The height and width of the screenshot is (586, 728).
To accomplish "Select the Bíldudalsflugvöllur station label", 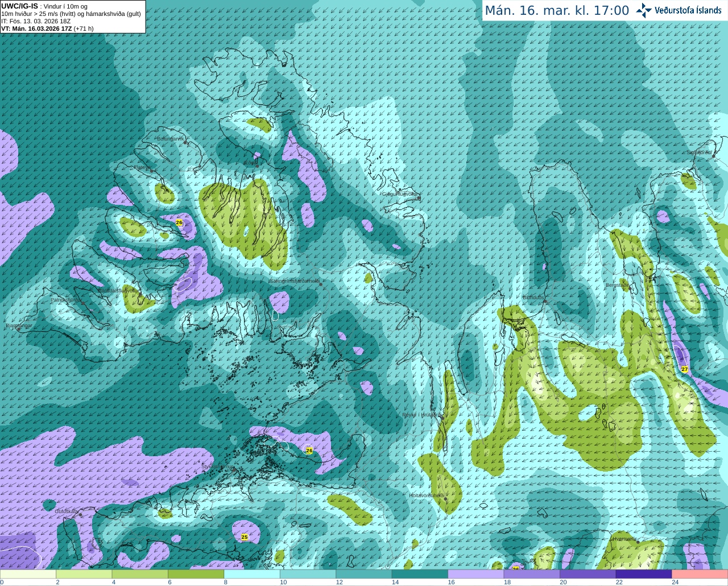I will 118,290.
